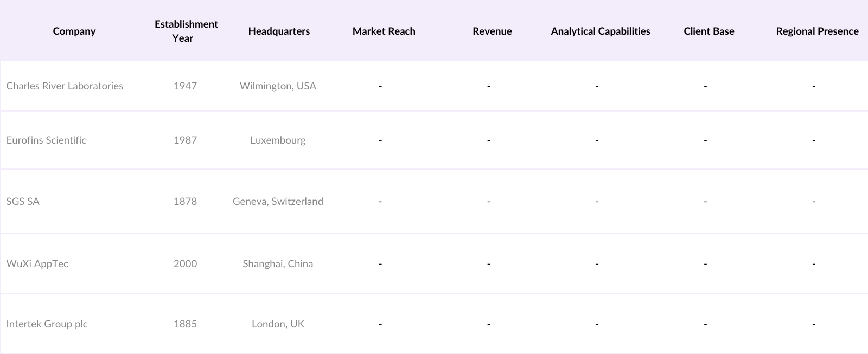868x354 pixels.
Task: Select WuXi AppTec company cell
Action: coord(37,263)
